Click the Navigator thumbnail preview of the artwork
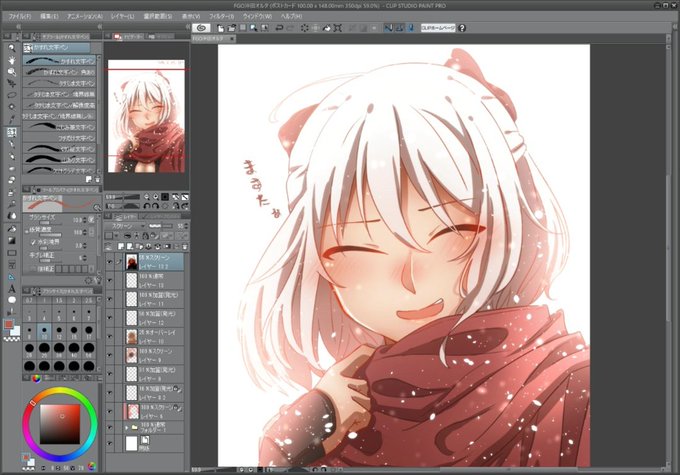Viewport: 680px width, 475px height. 146,116
